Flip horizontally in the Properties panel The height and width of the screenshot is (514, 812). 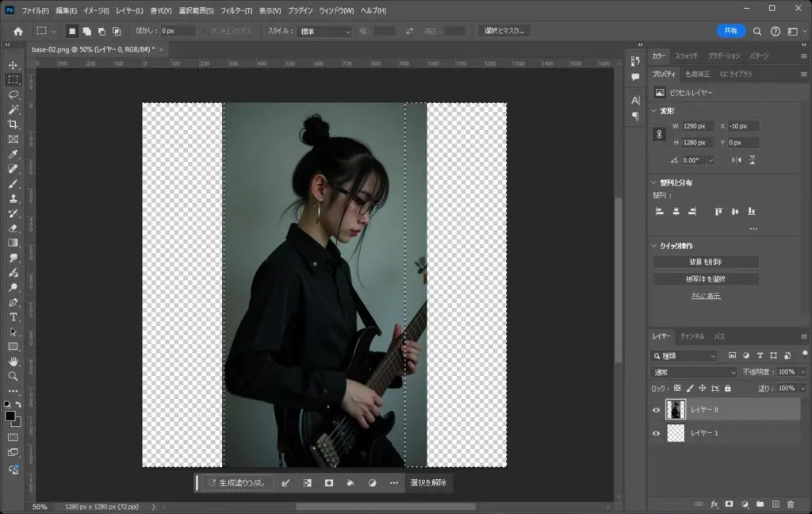tap(737, 160)
